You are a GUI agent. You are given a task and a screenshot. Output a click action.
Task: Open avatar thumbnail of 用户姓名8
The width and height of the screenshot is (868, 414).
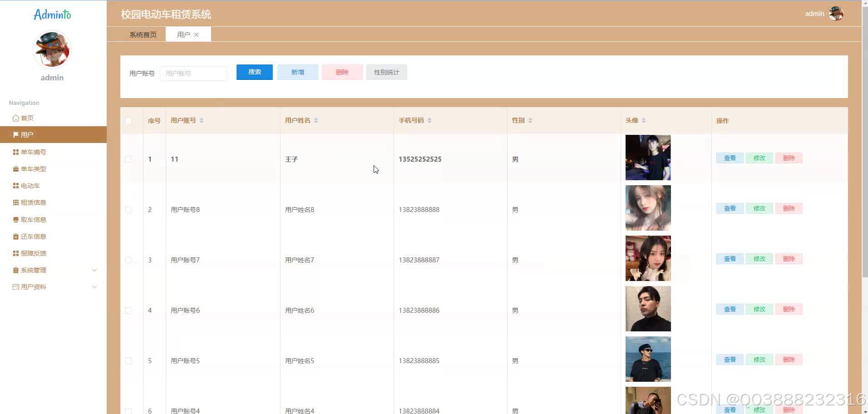pyautogui.click(x=648, y=208)
